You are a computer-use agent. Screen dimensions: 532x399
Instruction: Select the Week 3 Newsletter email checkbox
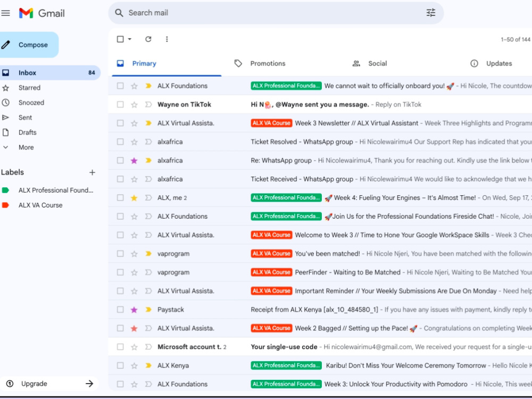(120, 123)
